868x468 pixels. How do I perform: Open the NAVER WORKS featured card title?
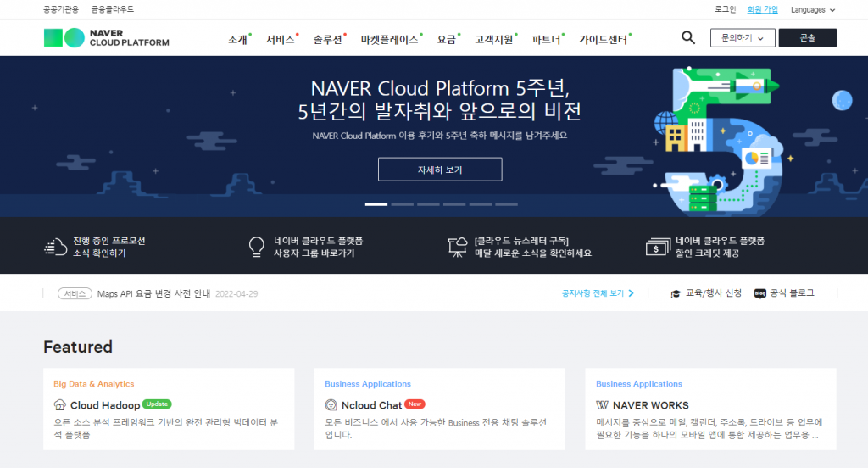coord(650,405)
